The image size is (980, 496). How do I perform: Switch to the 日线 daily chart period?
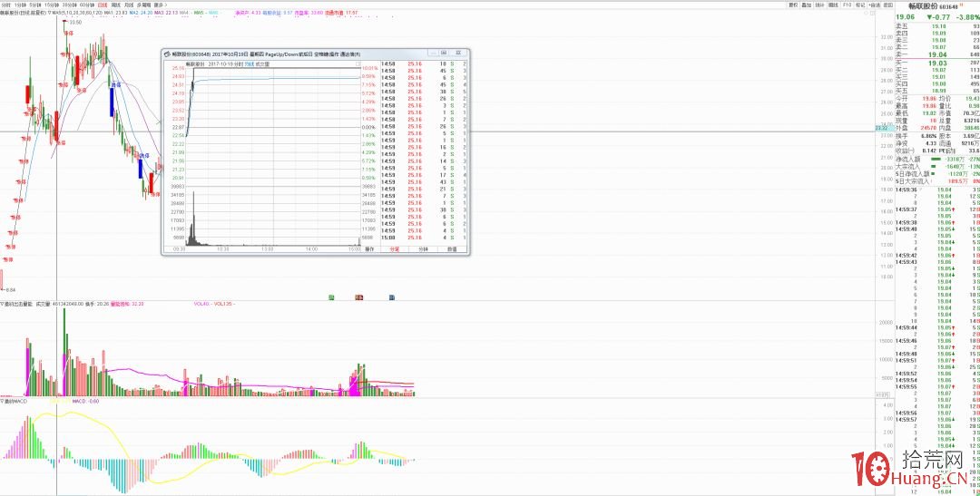101,5
